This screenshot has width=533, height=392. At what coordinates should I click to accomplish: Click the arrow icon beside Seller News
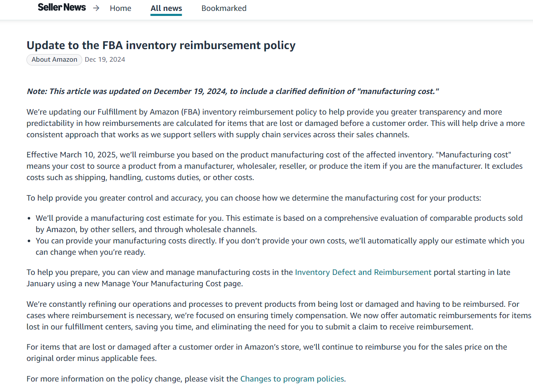click(96, 8)
